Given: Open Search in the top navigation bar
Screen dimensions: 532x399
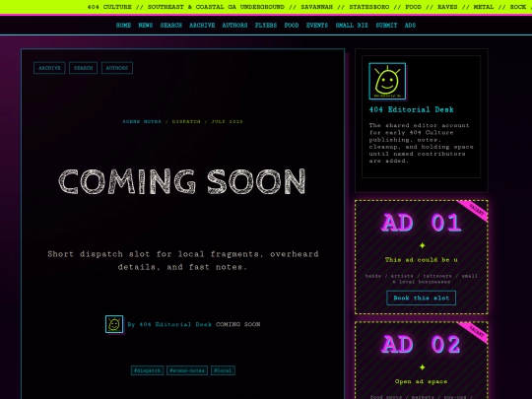Looking at the screenshot, I should tap(171, 26).
